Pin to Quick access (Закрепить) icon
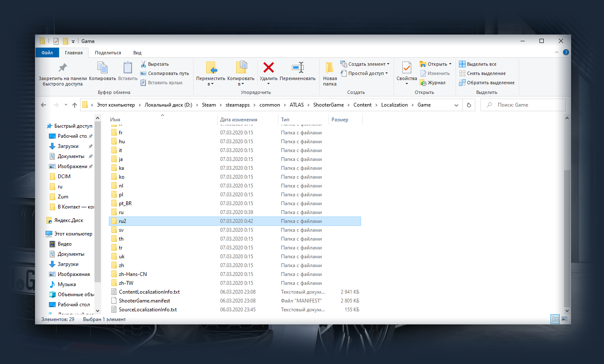This screenshot has height=364, width=604. (62, 68)
